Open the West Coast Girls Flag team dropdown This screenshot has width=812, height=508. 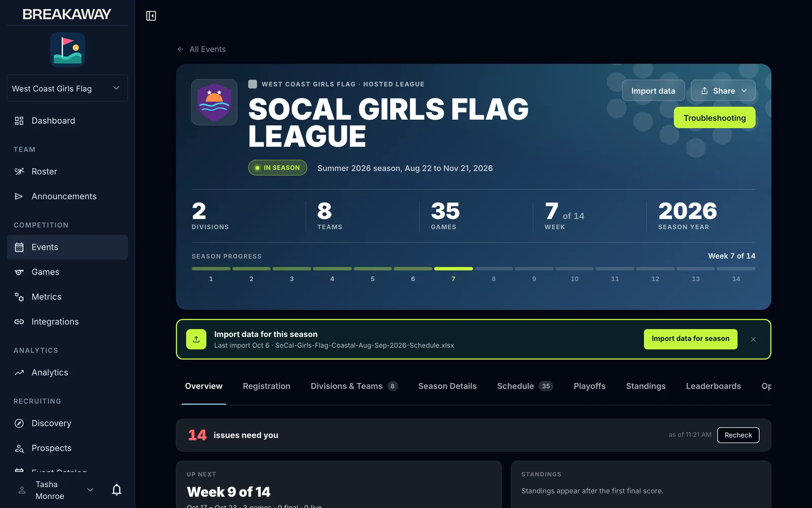[x=67, y=88]
